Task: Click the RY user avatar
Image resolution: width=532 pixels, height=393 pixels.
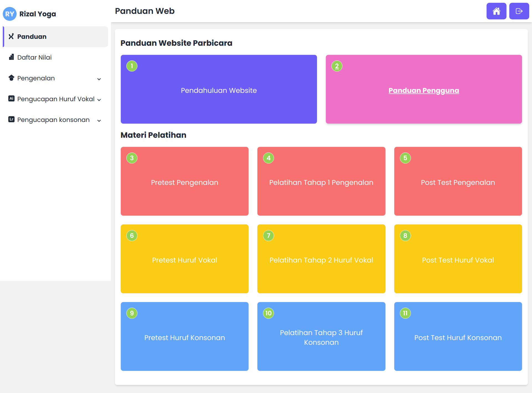Action: pyautogui.click(x=10, y=14)
